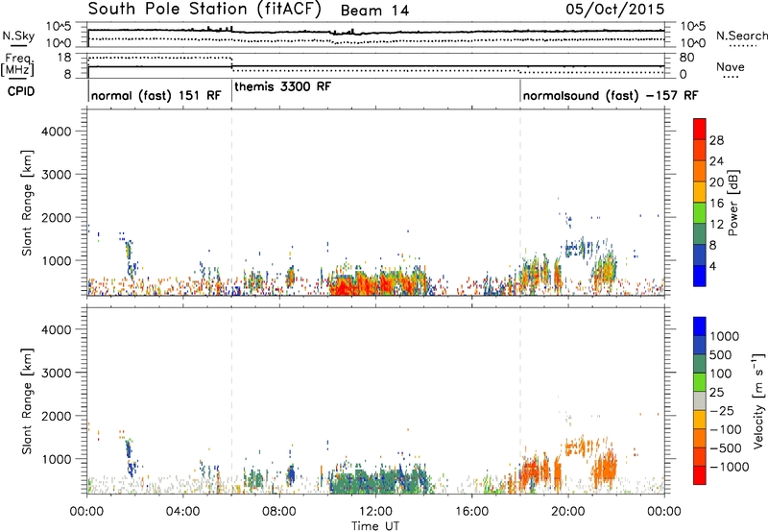This screenshot has width=768, height=532.
Task: Click the blue velocity echo near 08:30
Action: click(291, 475)
